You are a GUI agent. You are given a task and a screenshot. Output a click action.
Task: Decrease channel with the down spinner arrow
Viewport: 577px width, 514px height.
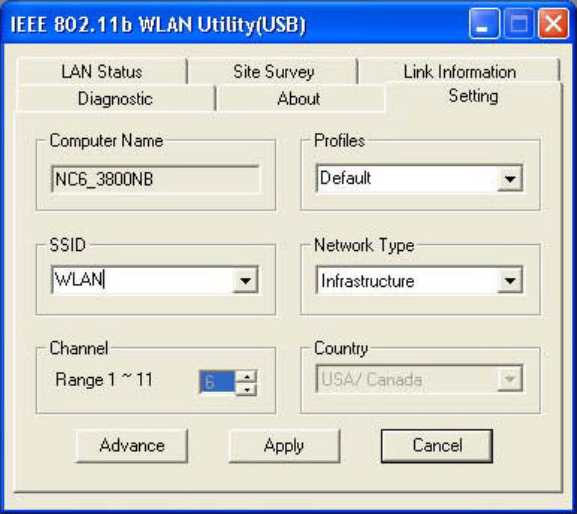click(246, 389)
